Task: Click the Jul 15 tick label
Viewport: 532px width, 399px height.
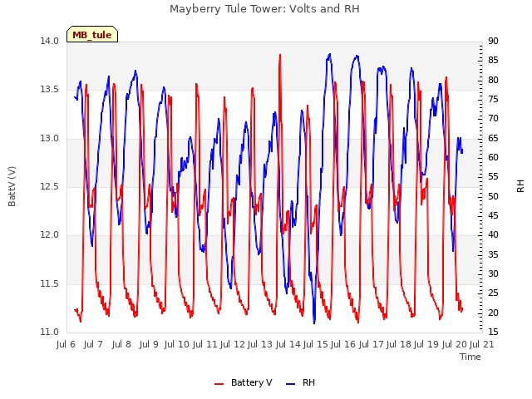Action: click(316, 344)
